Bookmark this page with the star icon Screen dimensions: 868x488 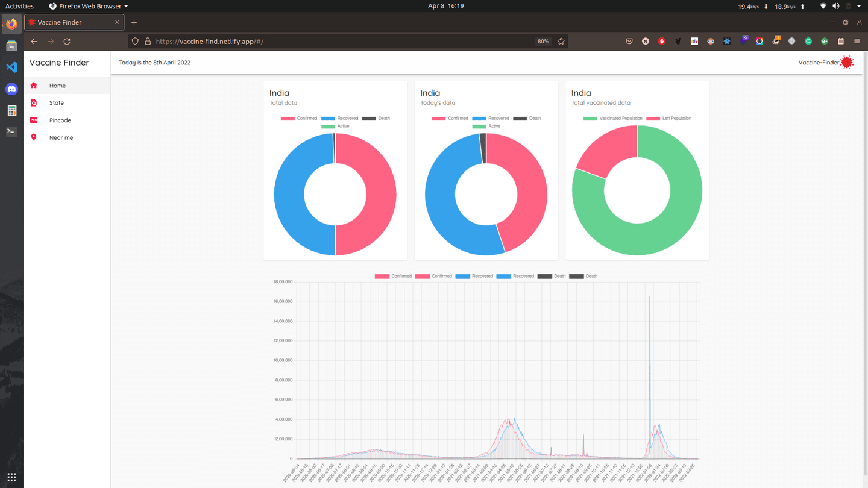click(x=561, y=42)
